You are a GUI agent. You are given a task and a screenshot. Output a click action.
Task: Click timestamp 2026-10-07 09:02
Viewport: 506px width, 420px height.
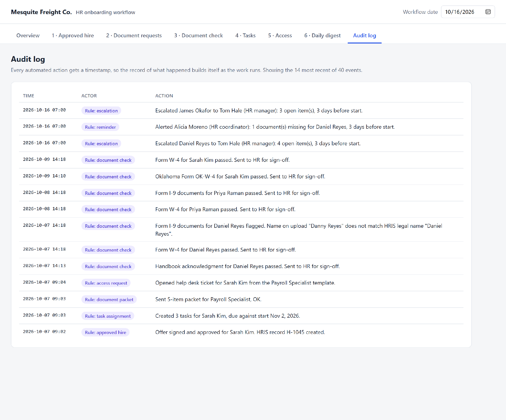tap(44, 332)
